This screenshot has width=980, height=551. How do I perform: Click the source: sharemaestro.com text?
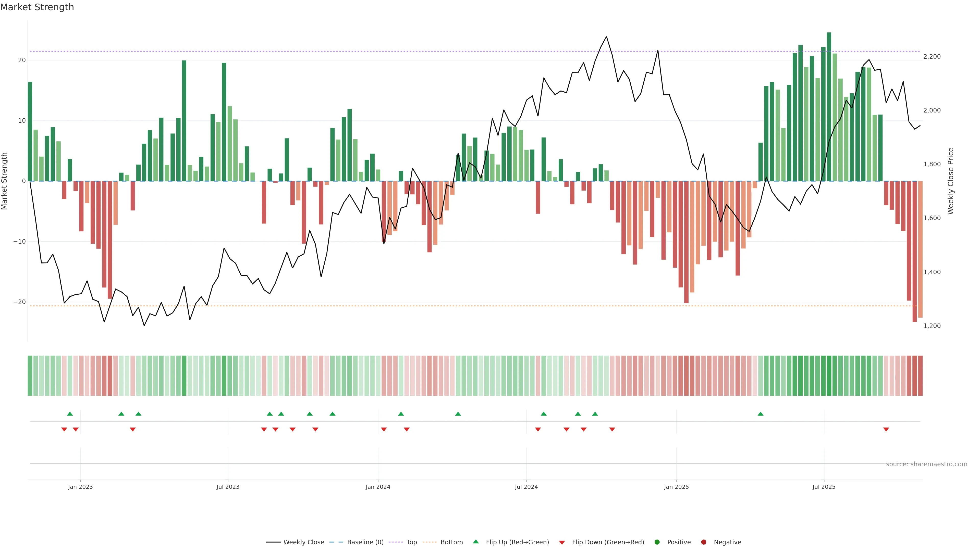tap(926, 464)
